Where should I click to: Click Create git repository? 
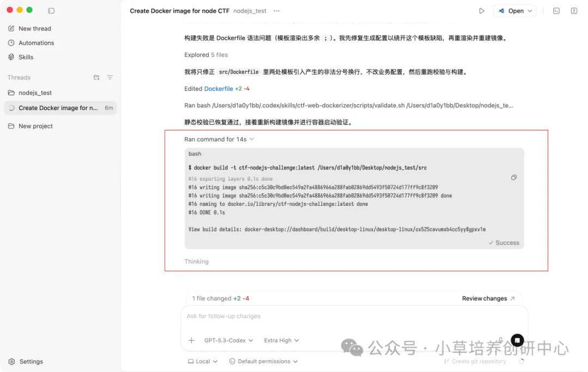475,362
